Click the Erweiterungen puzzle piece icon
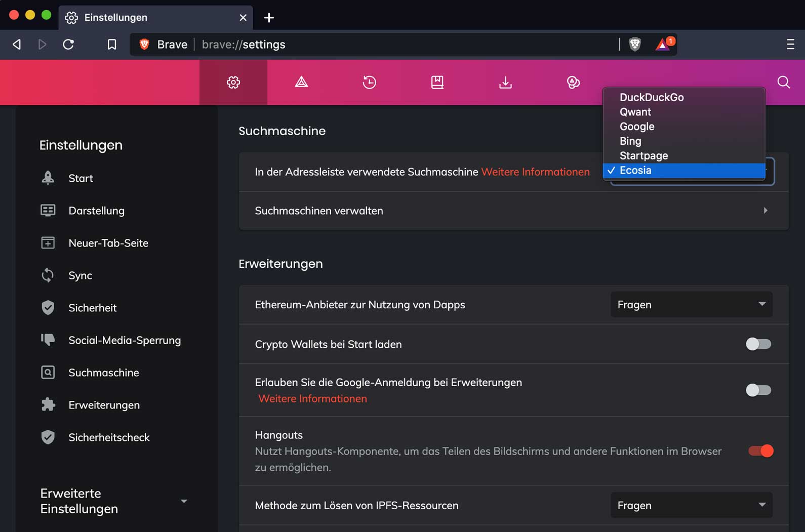805x532 pixels. click(48, 404)
